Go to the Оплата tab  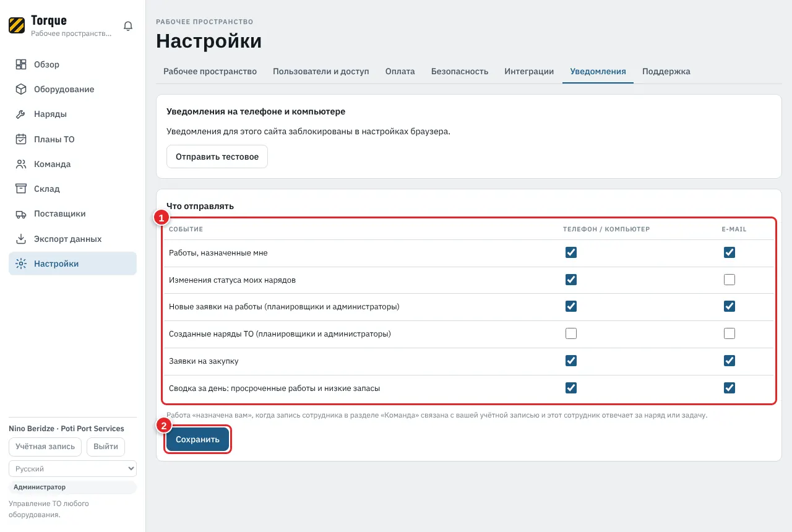pyautogui.click(x=400, y=71)
